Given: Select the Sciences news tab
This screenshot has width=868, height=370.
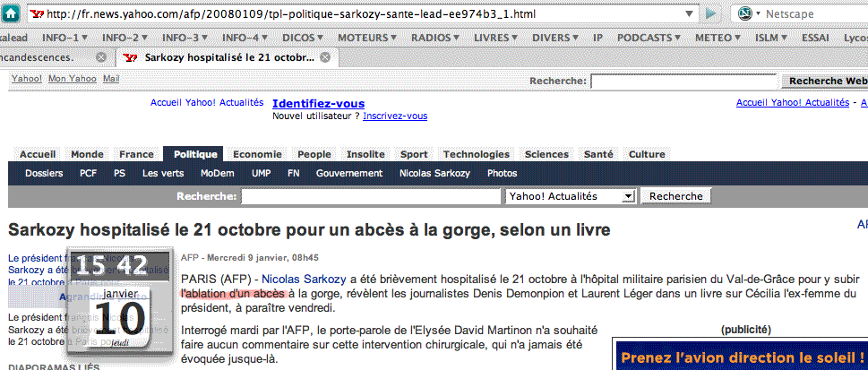Looking at the screenshot, I should pyautogui.click(x=547, y=154).
